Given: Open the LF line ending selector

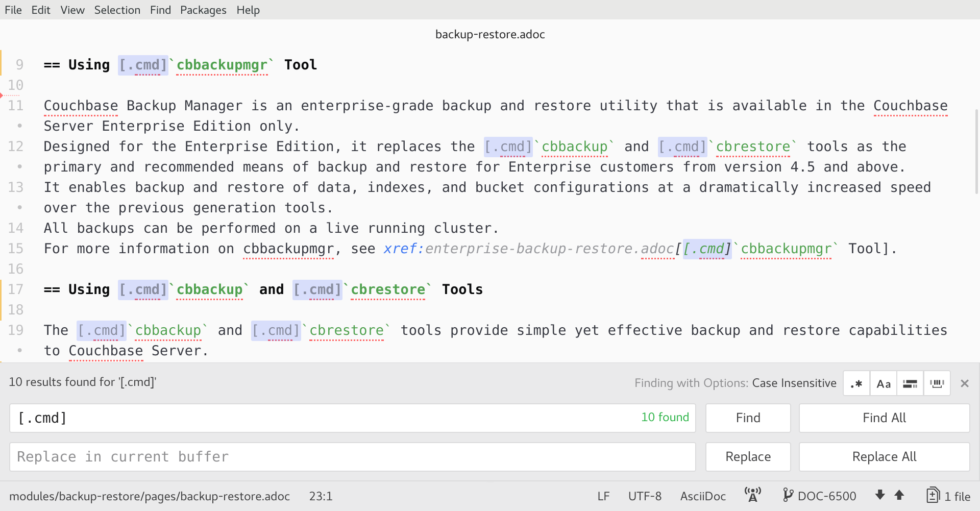Looking at the screenshot, I should (603, 496).
